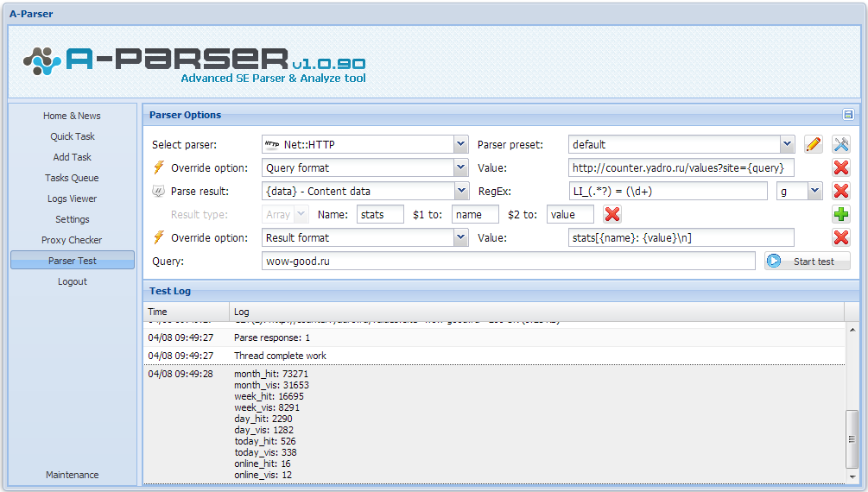Screen dimensions: 868x492
Task: Go to Settings in sidebar
Action: point(72,219)
